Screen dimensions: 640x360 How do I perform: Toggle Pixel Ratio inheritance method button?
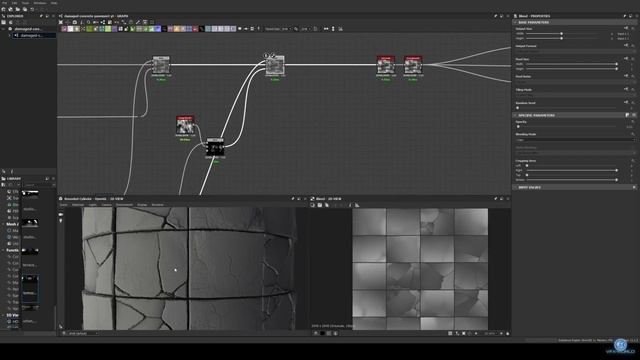[626, 76]
